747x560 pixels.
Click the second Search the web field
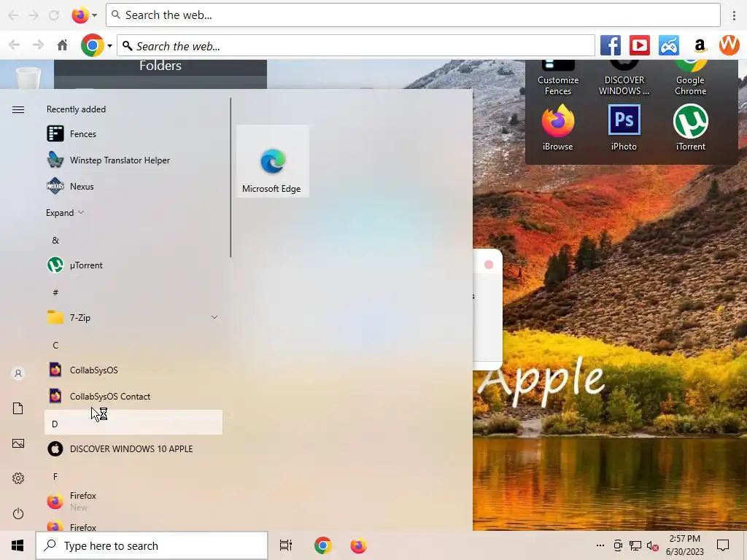coord(356,46)
